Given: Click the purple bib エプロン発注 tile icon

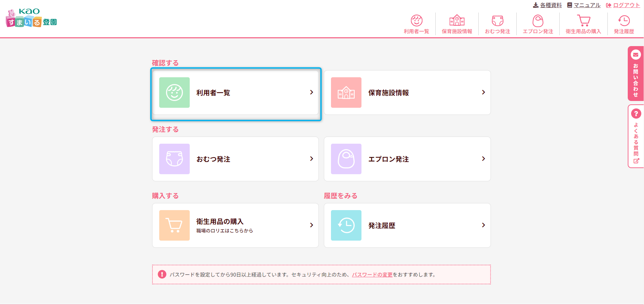Looking at the screenshot, I should coord(346,159).
